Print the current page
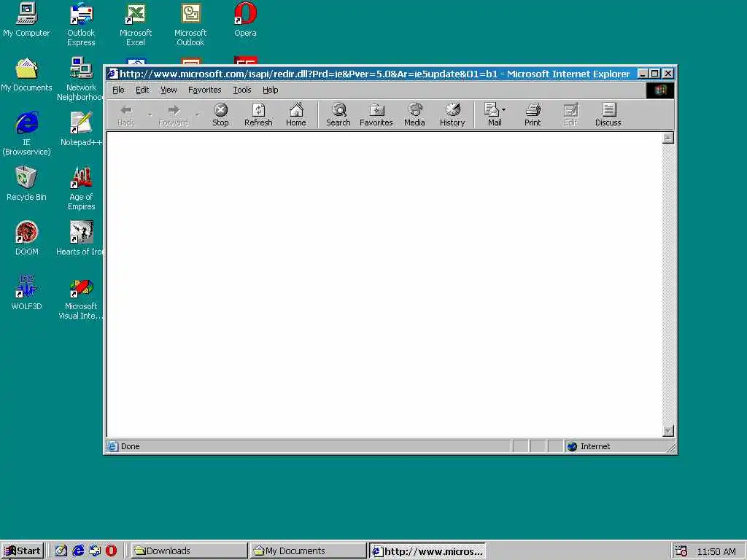 click(x=533, y=115)
